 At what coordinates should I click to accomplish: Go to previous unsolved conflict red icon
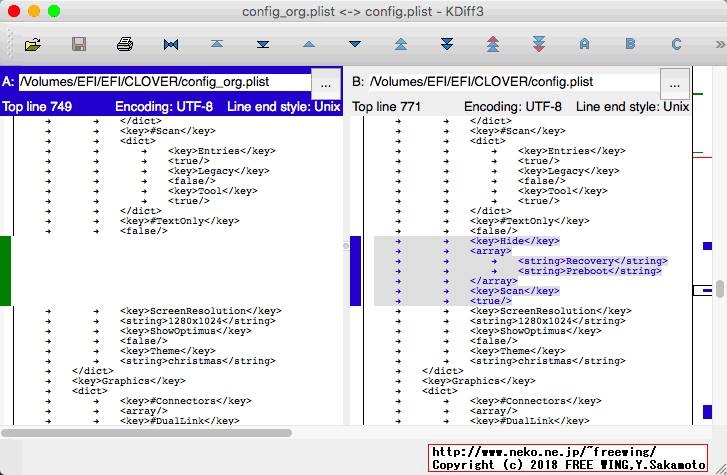[493, 44]
